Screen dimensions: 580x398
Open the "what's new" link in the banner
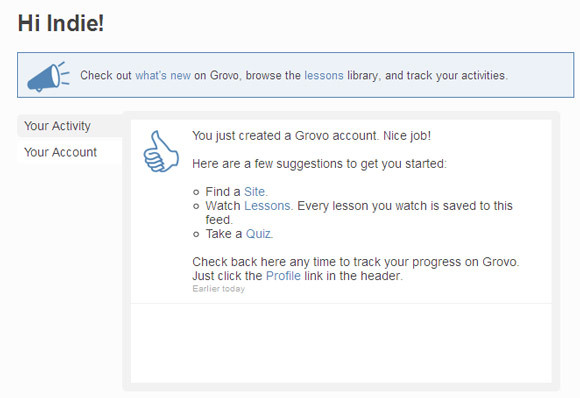click(163, 75)
